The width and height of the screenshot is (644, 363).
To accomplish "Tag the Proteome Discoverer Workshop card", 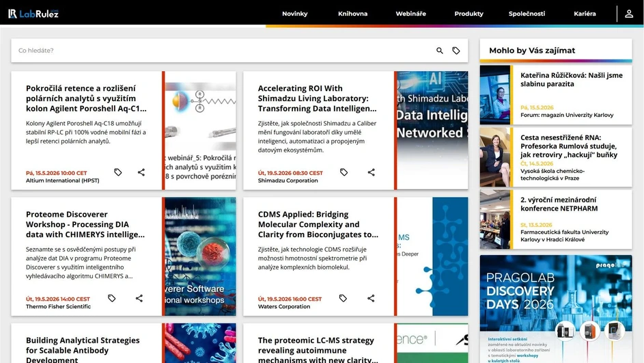I will click(112, 298).
